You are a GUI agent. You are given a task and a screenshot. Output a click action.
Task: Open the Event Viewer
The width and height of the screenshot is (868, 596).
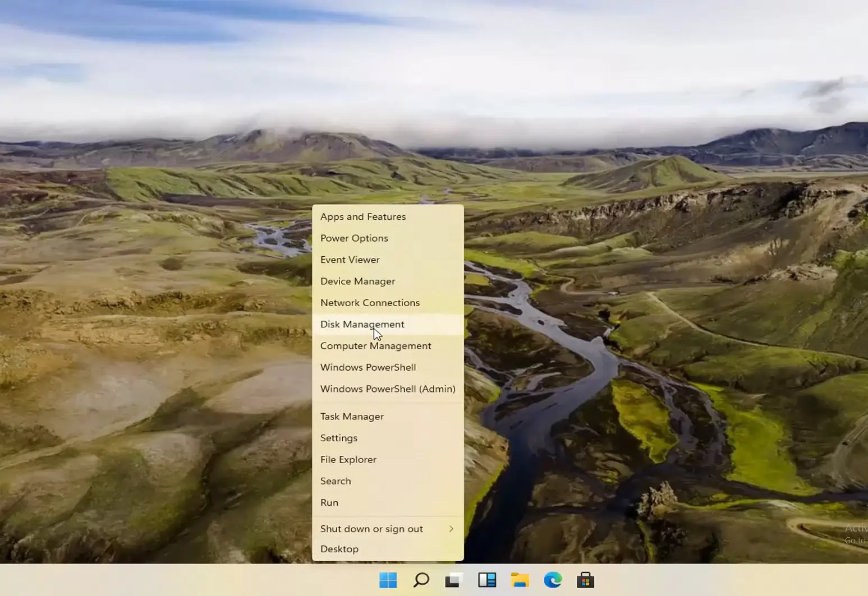click(350, 260)
